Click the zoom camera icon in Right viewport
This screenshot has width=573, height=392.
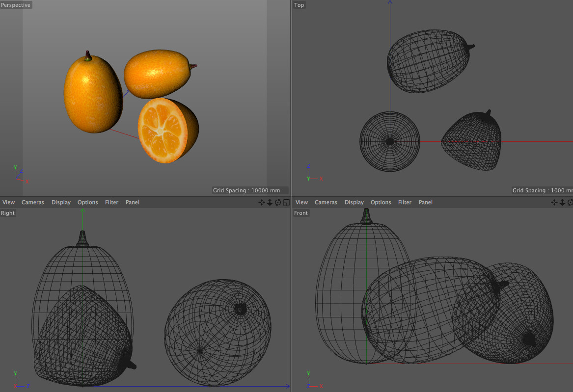[270, 203]
